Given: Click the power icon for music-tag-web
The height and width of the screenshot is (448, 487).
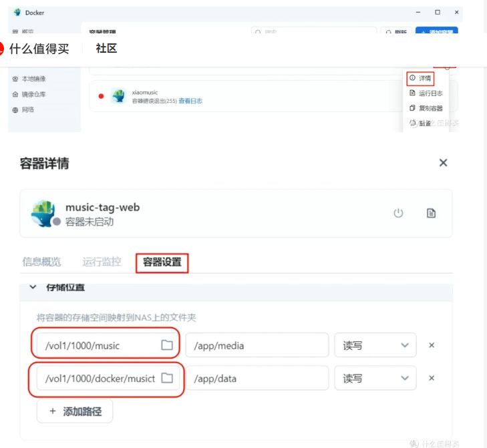Looking at the screenshot, I should [x=398, y=213].
